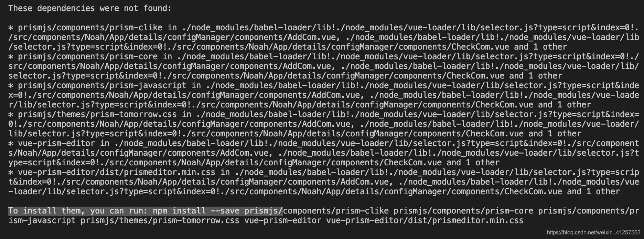Image resolution: width=644 pixels, height=239 pixels.
Task: Click "and 1 other" ending the prismeditor.min.css entry
Action: click(x=593, y=191)
